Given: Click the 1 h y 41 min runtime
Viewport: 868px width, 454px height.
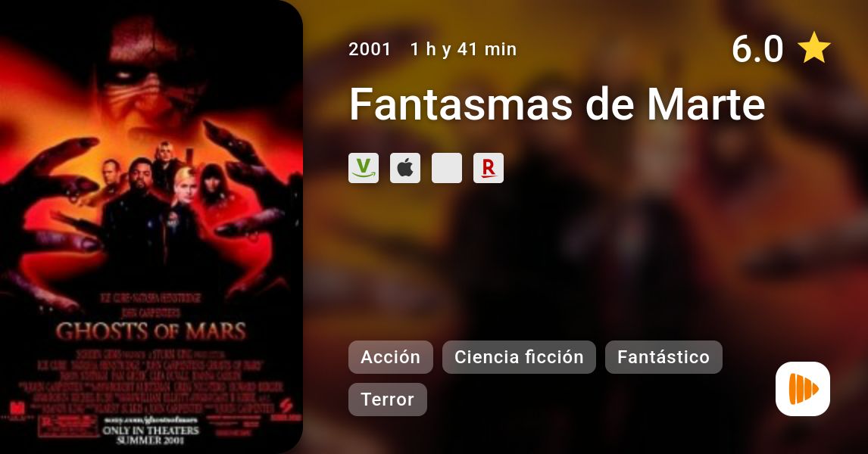Looking at the screenshot, I should [464, 49].
